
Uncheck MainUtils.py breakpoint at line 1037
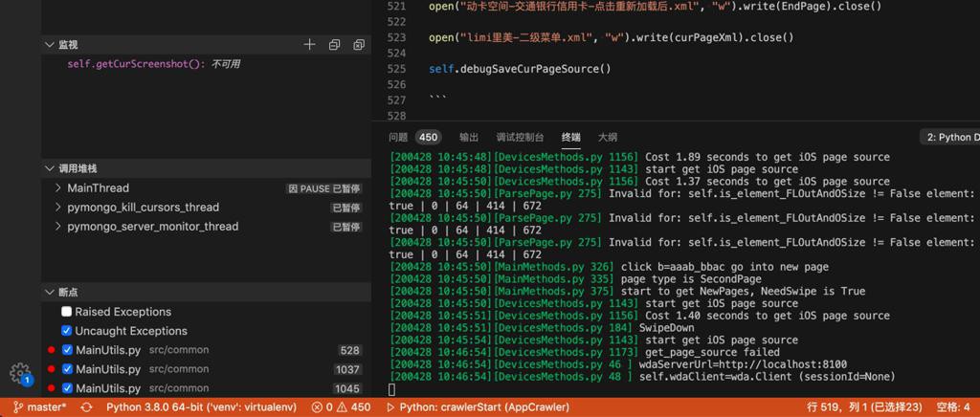(x=68, y=369)
